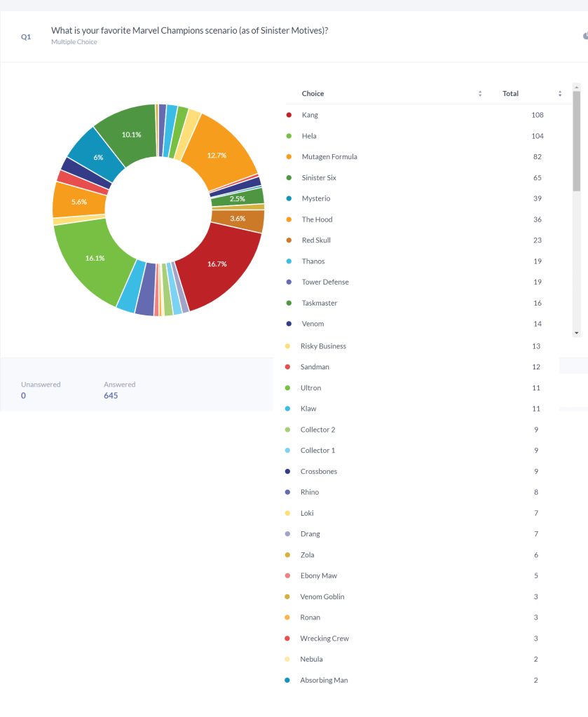588x717 pixels.
Task: Sort table by the Choice column arrows
Action: (480, 94)
